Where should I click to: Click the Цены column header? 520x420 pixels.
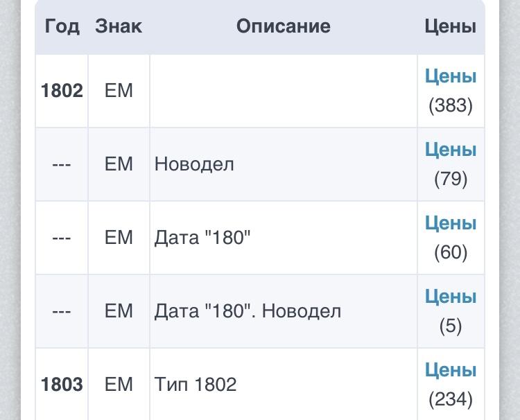pos(451,26)
